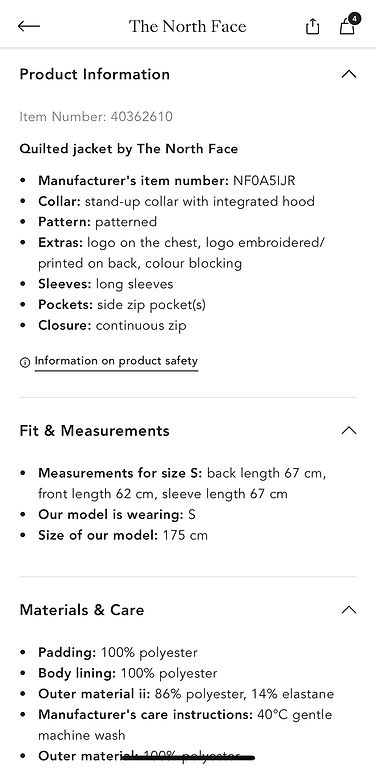The image size is (376, 768).
Task: Tap the Quilted jacket by The North Face heading
Action: [129, 149]
